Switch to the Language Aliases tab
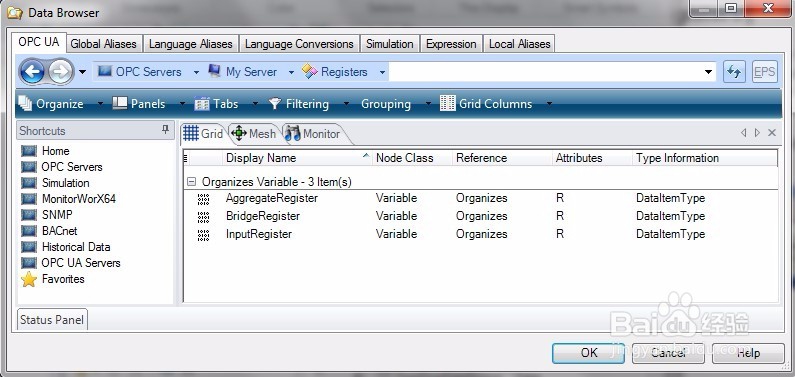795x377 pixels. (191, 44)
